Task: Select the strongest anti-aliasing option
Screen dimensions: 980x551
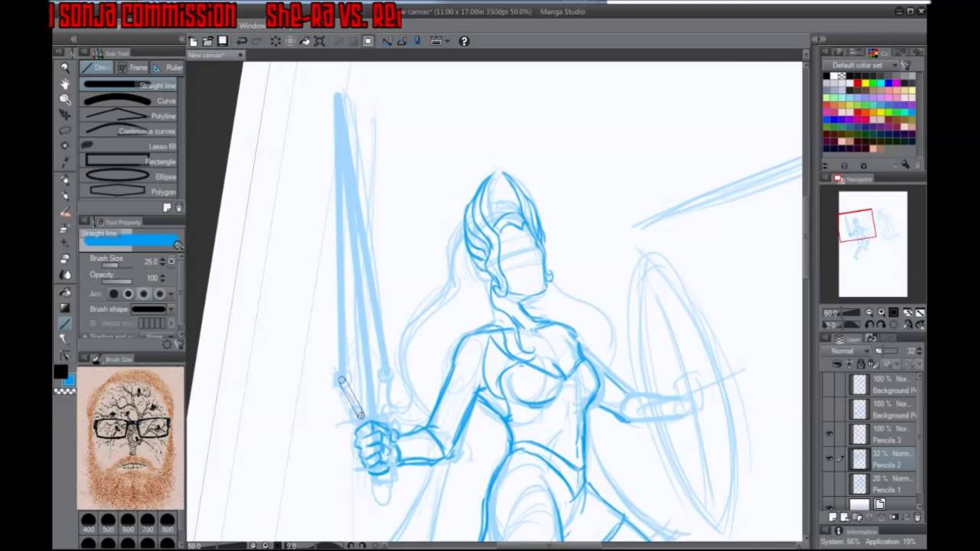Action: pos(159,294)
